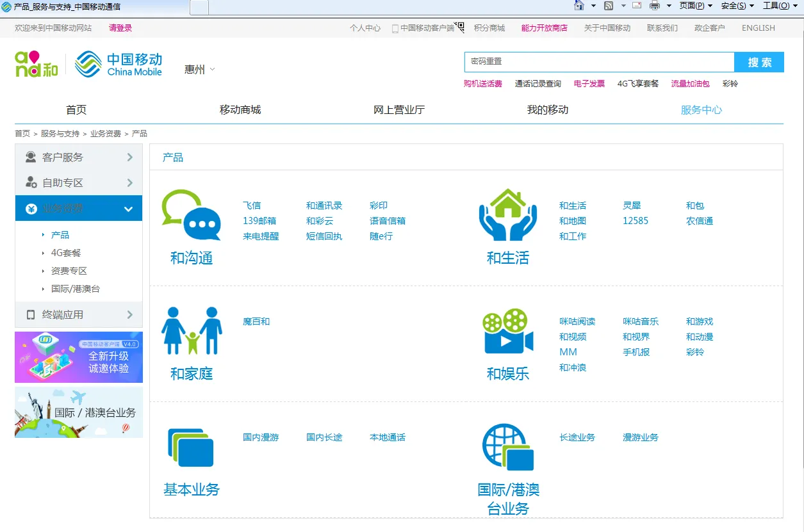Viewport: 804px width, 532px height.
Task: Click the browser toolbar home icon
Action: [579, 6]
